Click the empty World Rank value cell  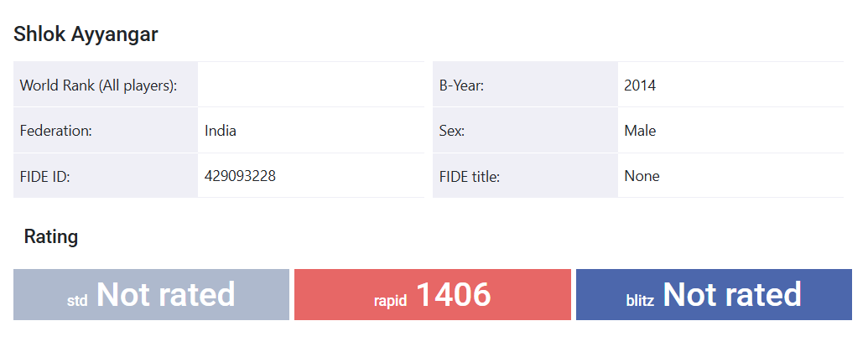[x=310, y=85]
